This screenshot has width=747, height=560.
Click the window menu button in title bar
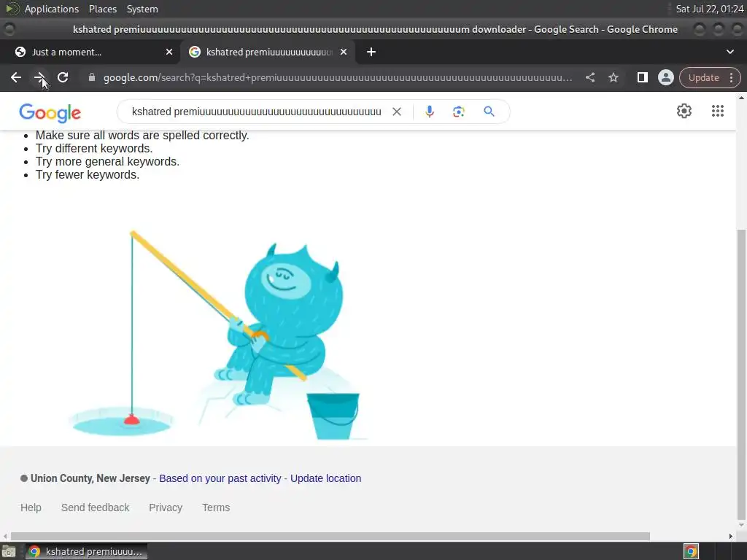[9, 29]
